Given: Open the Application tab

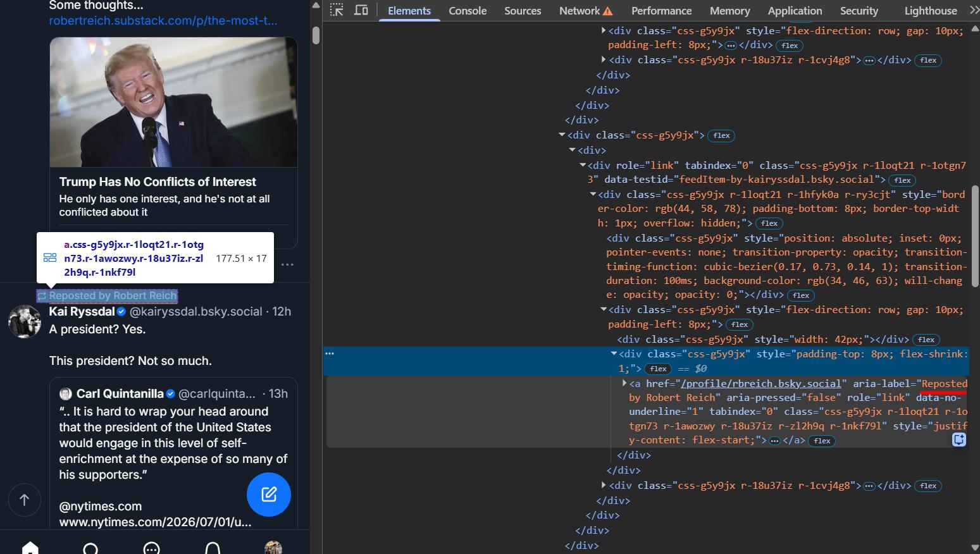Looking at the screenshot, I should point(795,11).
